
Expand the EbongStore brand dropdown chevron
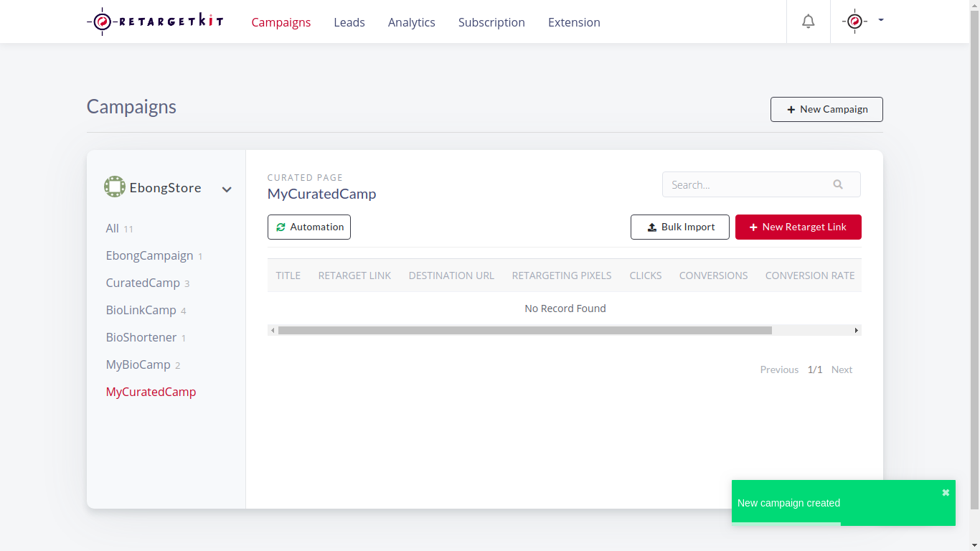click(227, 189)
